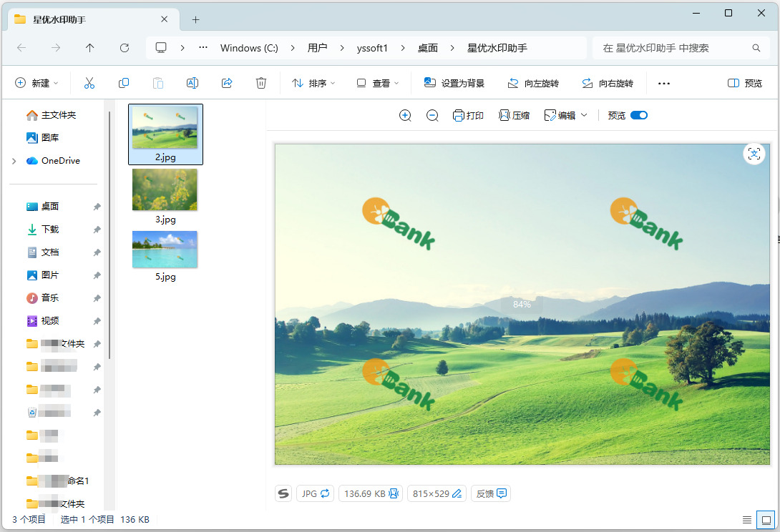Go forward in folder history
780x532 pixels.
[56, 48]
